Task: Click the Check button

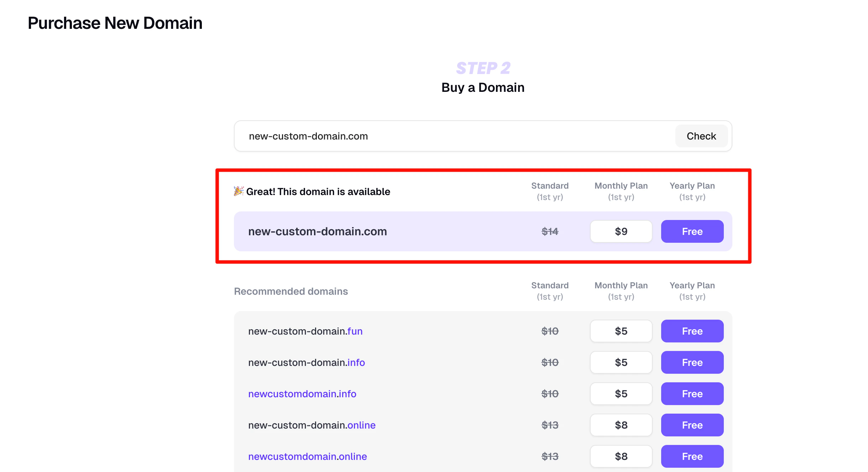Action: [701, 136]
